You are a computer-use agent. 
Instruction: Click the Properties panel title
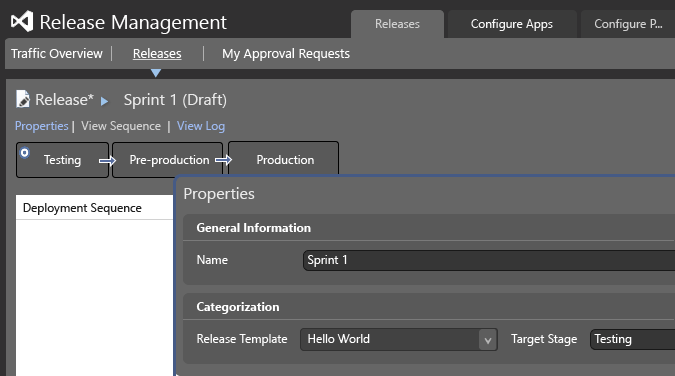(219, 194)
